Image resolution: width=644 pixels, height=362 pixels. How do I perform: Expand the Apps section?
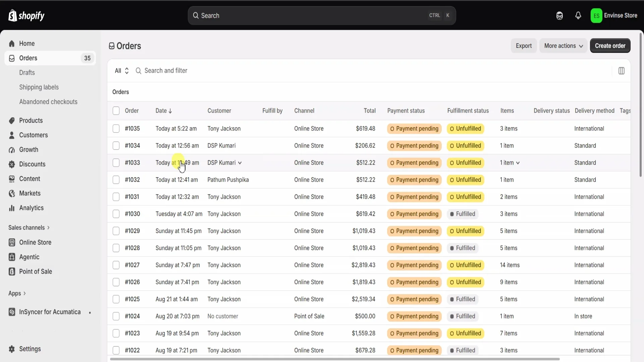(17, 293)
